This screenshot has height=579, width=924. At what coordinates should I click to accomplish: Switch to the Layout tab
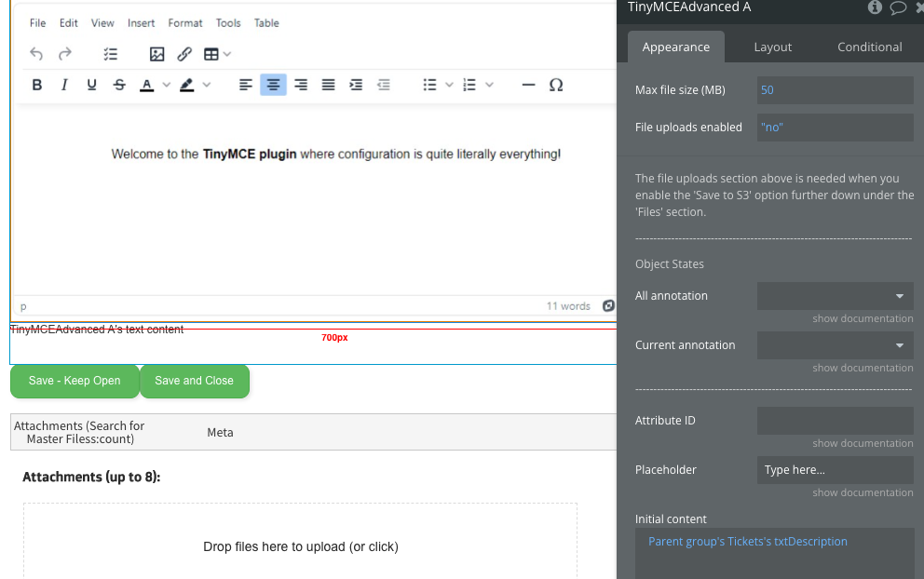click(773, 46)
